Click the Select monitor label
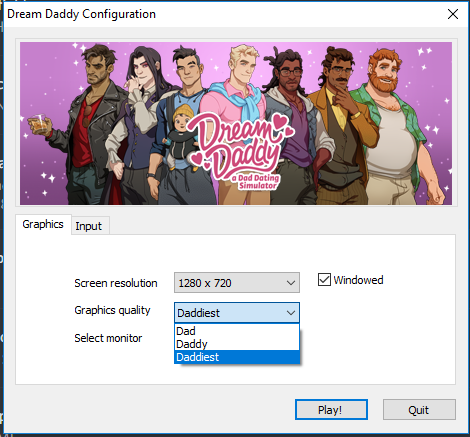The width and height of the screenshot is (470, 437). coord(108,338)
